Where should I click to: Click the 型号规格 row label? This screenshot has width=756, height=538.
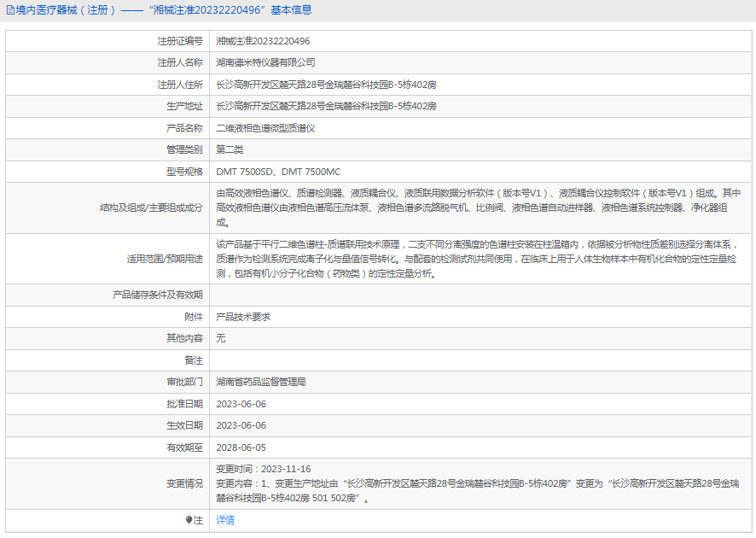(x=184, y=172)
